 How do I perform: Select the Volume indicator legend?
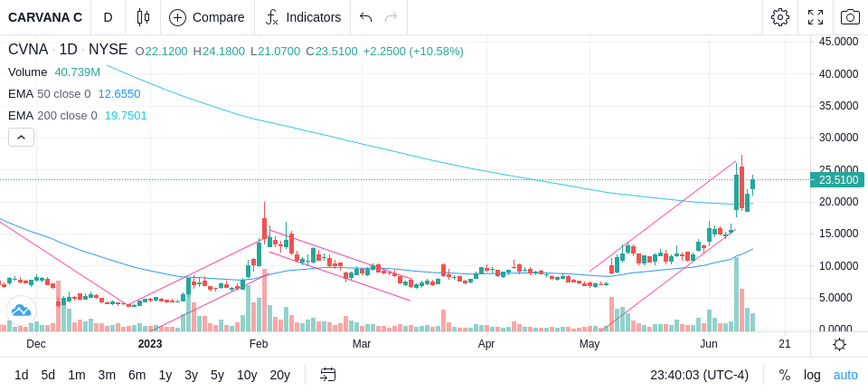28,72
